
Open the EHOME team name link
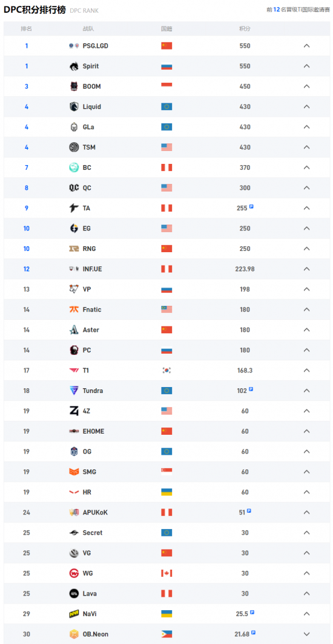coord(93,431)
